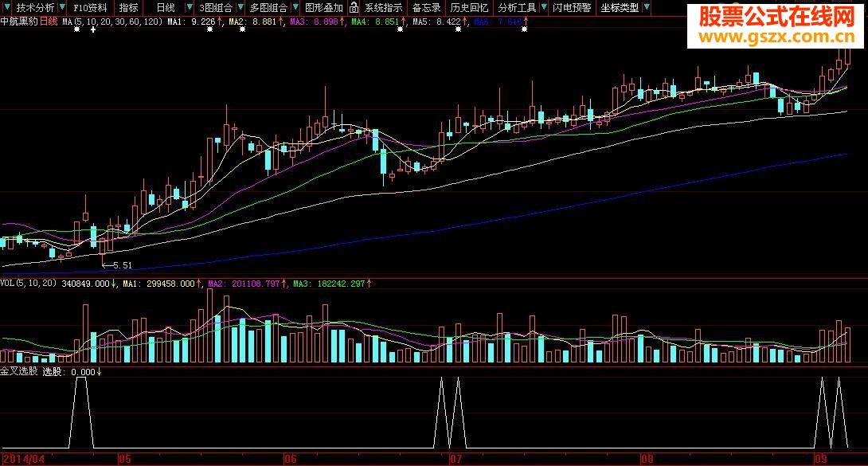Expand the dropdown arrow after 日线 button

pos(190,7)
